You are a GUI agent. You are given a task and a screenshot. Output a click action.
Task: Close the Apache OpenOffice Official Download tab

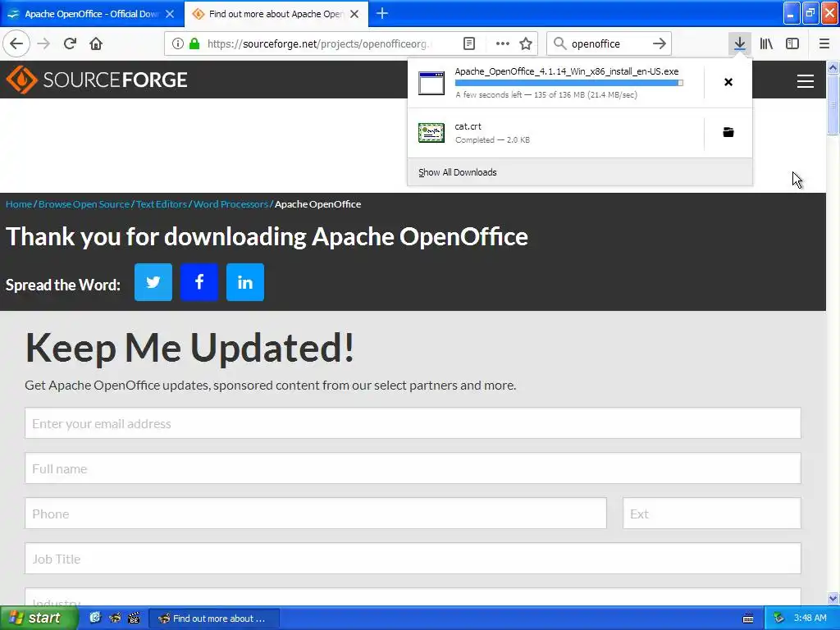(x=170, y=14)
